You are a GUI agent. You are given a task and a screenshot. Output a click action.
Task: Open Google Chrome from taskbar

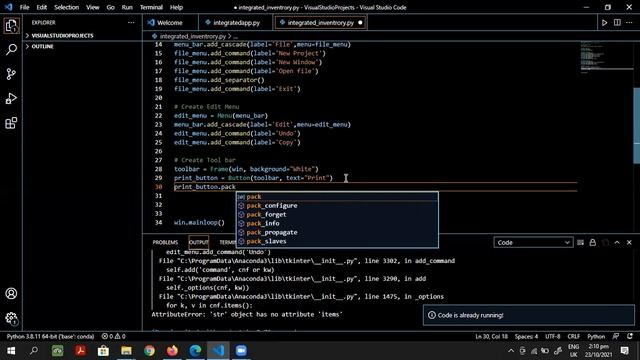(149, 351)
